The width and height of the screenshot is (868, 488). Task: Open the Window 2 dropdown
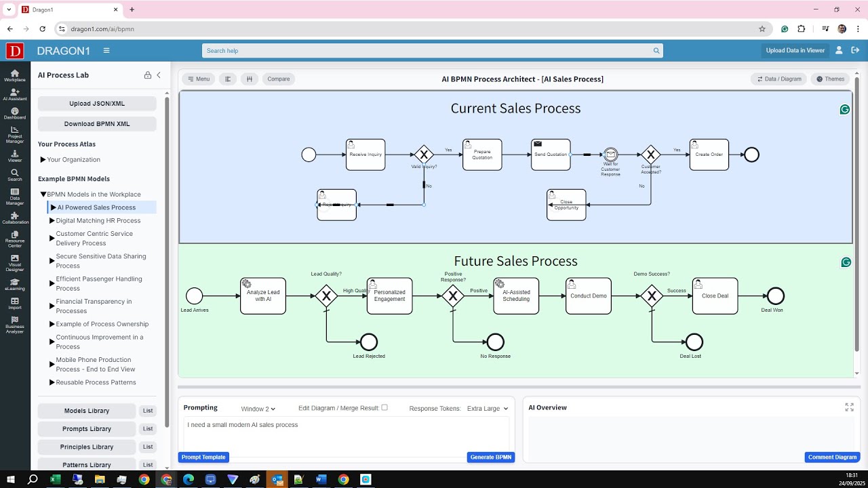(x=258, y=408)
